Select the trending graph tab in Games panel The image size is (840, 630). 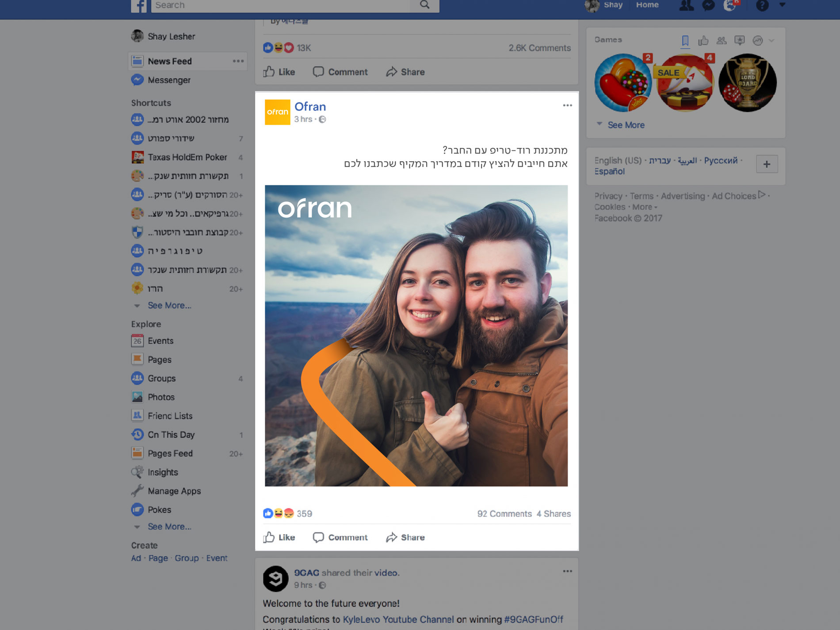click(x=758, y=41)
